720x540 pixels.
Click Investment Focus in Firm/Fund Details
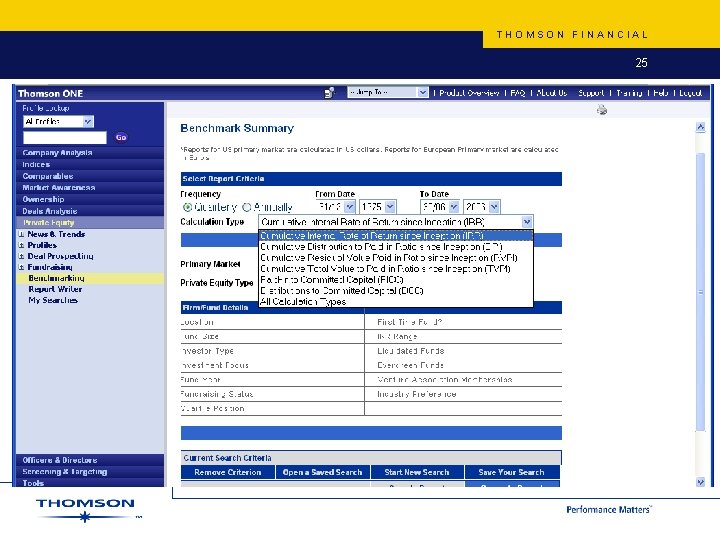(214, 366)
